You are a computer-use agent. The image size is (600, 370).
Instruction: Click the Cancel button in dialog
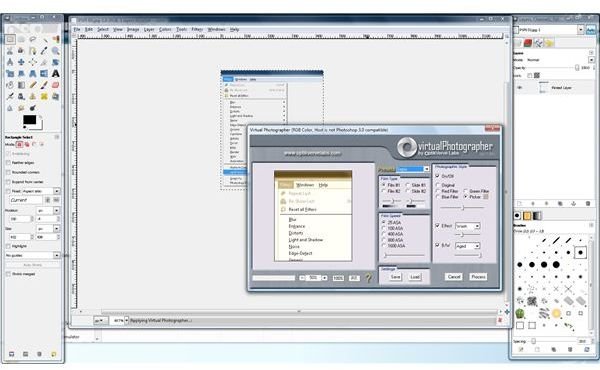coord(454,277)
